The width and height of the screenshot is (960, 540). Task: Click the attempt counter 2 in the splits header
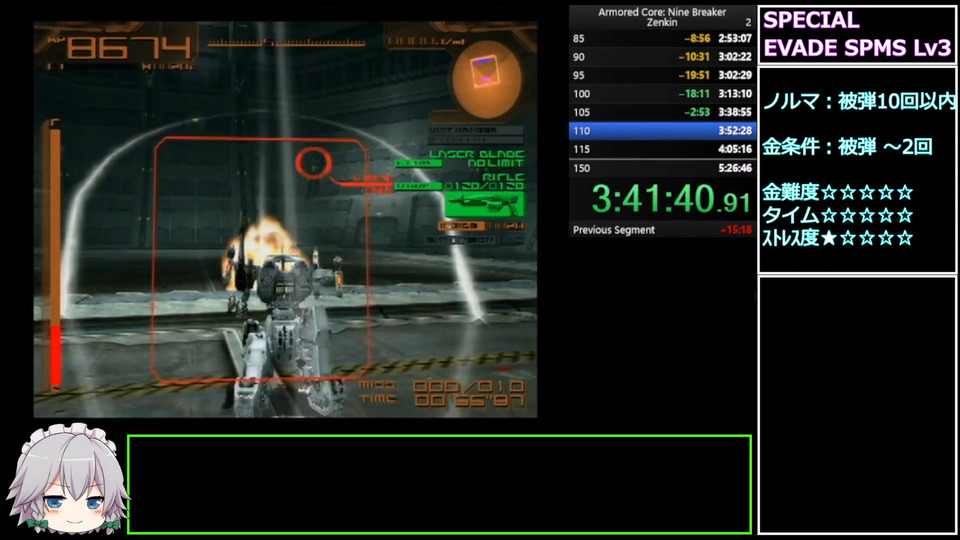(x=748, y=23)
